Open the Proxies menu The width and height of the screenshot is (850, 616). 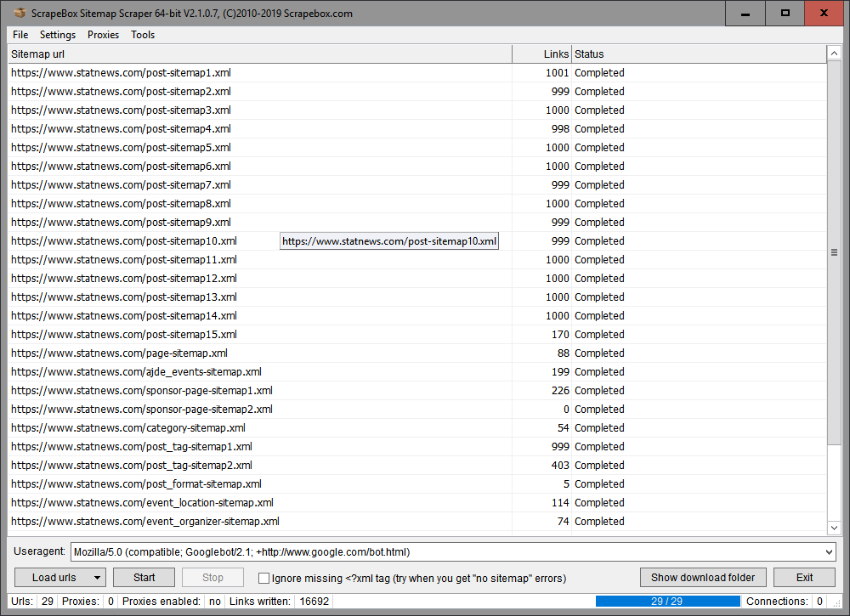point(103,35)
